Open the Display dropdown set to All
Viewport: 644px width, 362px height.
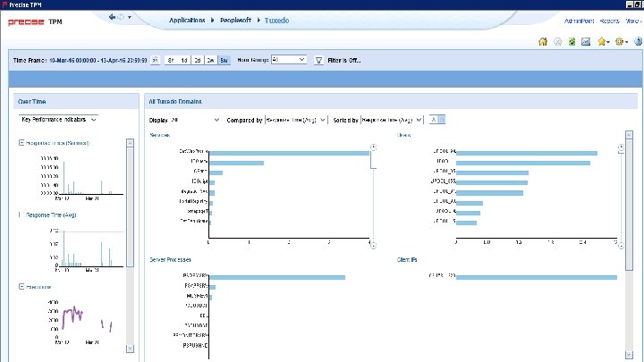tap(195, 120)
